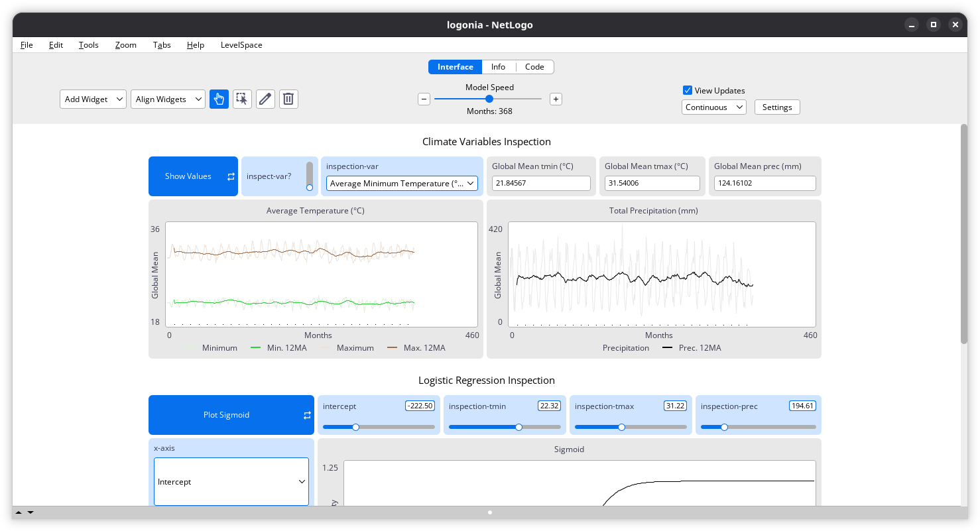Switch to the Code tab
Image resolution: width=980 pixels, height=531 pixels.
(x=534, y=67)
